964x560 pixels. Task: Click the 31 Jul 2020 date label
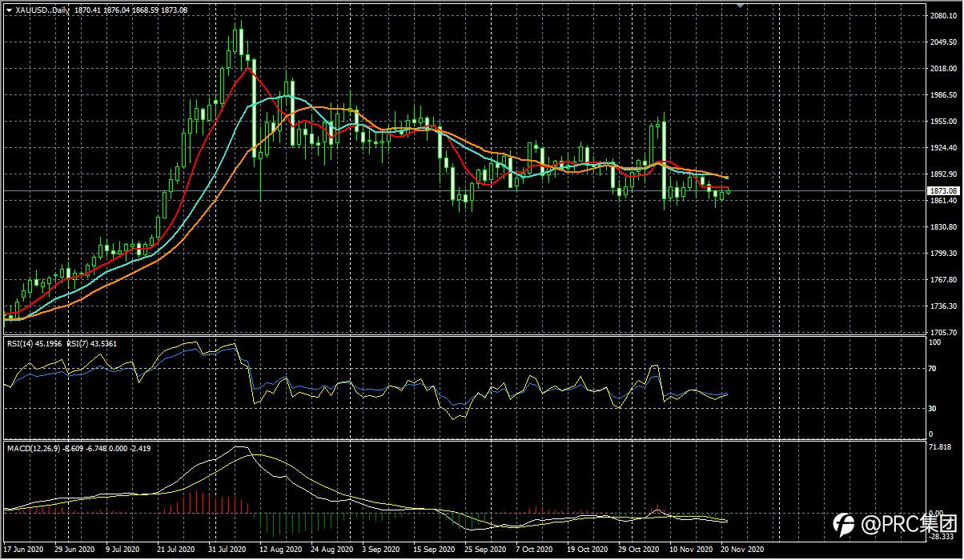tap(227, 550)
